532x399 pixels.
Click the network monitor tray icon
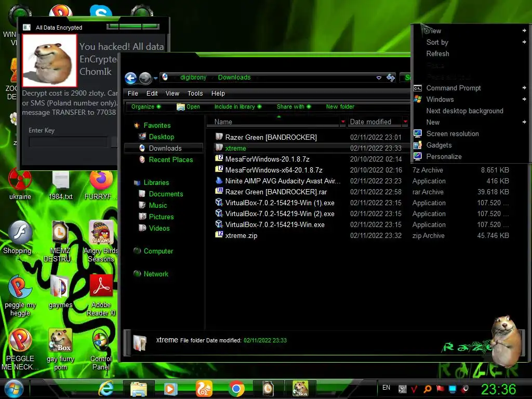click(453, 389)
